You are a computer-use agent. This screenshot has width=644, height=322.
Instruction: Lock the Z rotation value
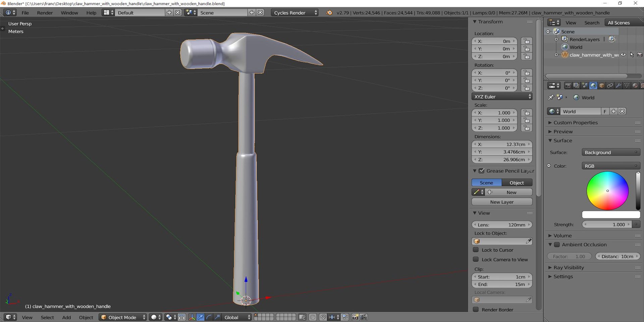(x=527, y=88)
